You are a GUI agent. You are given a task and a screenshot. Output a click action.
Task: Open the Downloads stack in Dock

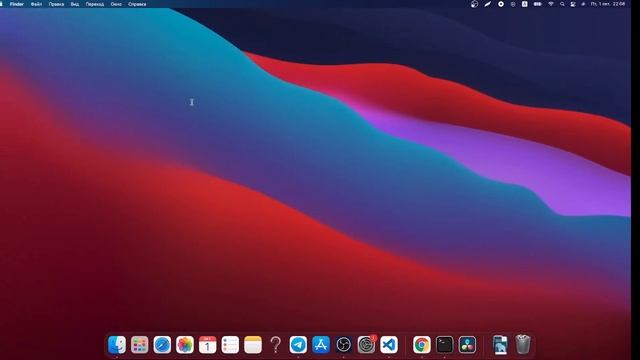click(500, 345)
